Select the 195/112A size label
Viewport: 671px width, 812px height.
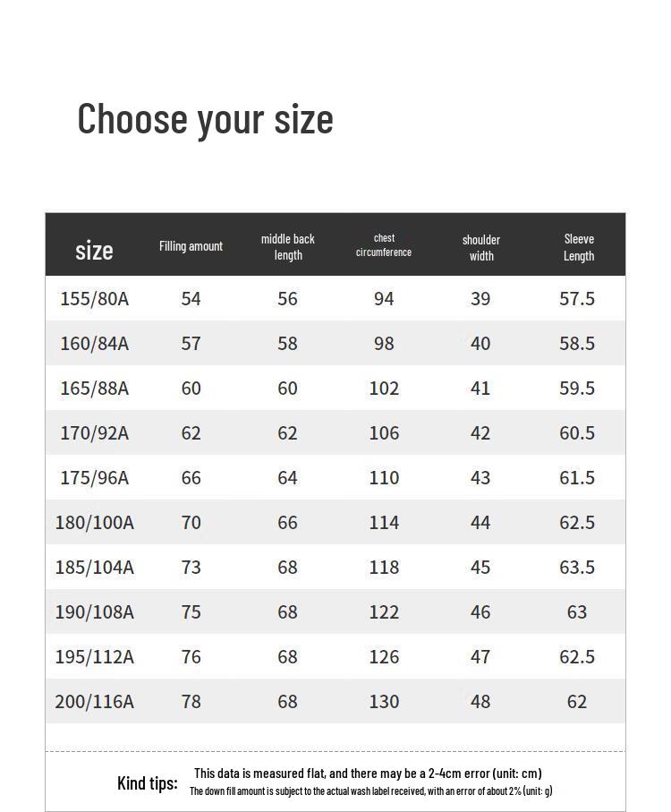coord(94,656)
